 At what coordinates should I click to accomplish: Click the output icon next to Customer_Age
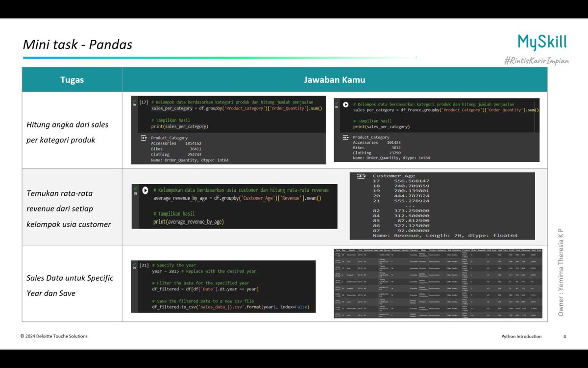(x=361, y=176)
